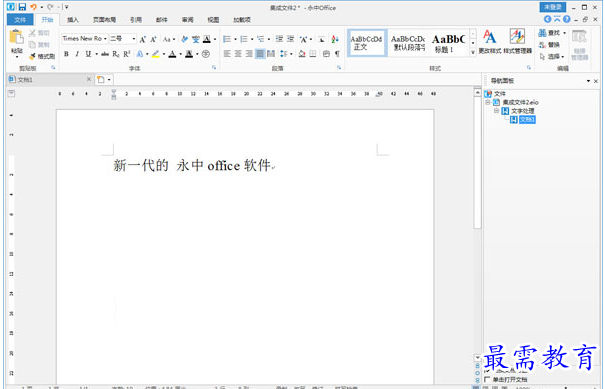
Task: Open the Select (选择) dropdown
Action: point(563,57)
